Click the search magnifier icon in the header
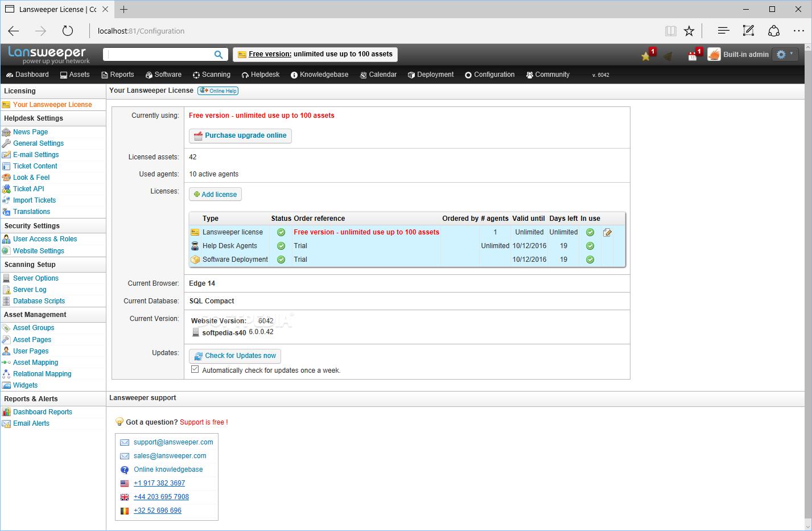Viewport: 812px width, 531px height. (x=219, y=55)
